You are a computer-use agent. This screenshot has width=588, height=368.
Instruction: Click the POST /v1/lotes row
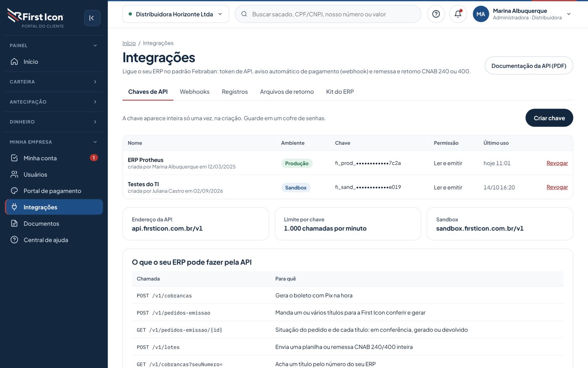point(348,347)
